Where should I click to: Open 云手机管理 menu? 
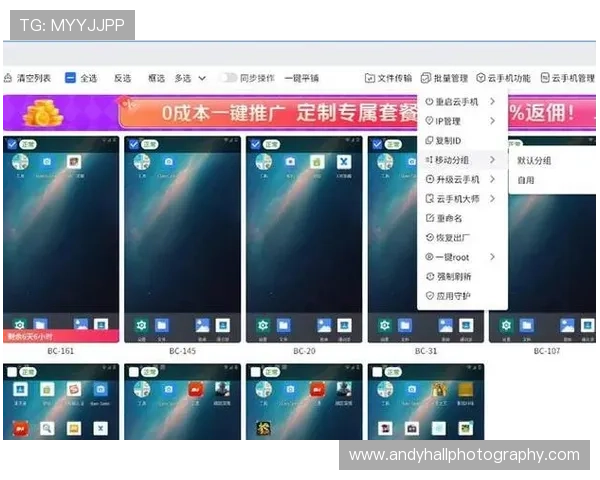click(567, 78)
